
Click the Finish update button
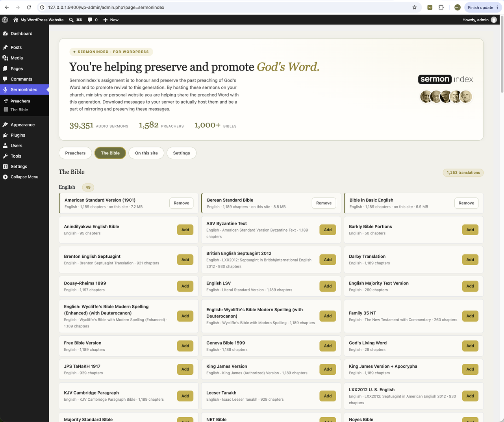click(x=483, y=7)
